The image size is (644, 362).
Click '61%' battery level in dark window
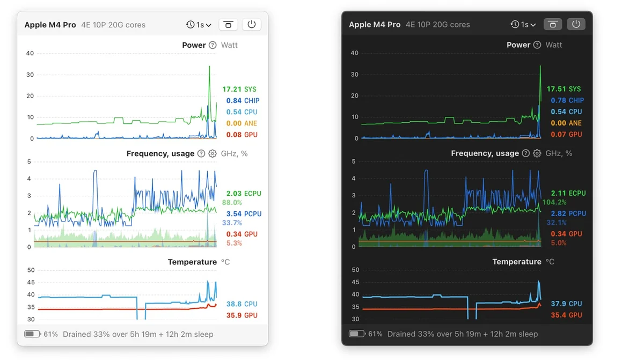point(375,334)
